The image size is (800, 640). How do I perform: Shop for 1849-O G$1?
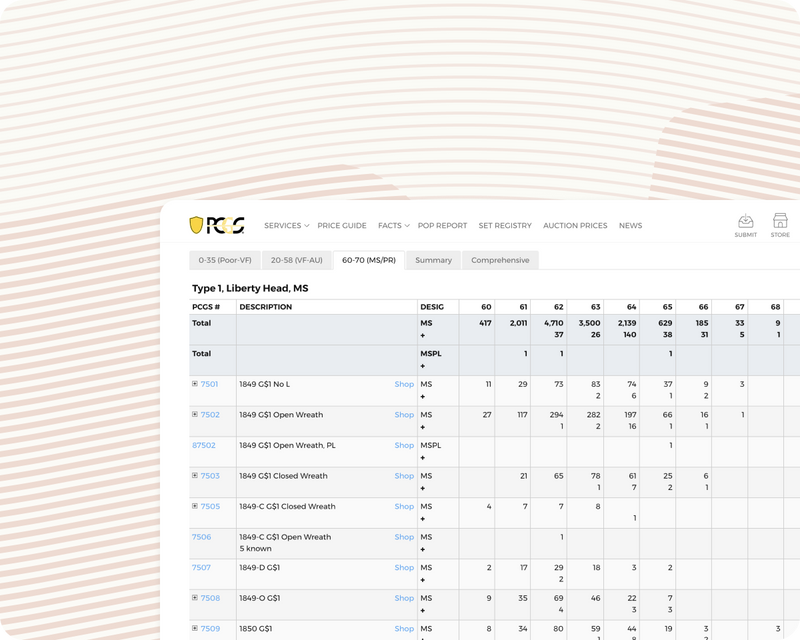click(404, 598)
